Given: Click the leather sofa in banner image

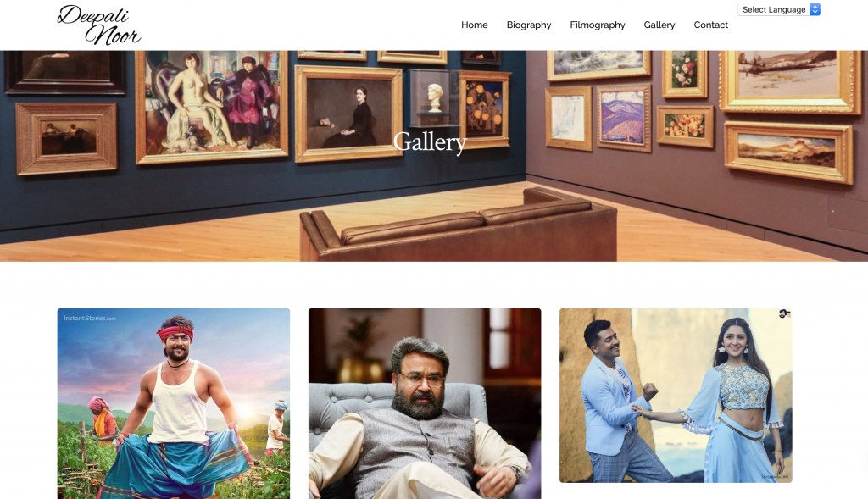Looking at the screenshot, I should click(459, 227).
